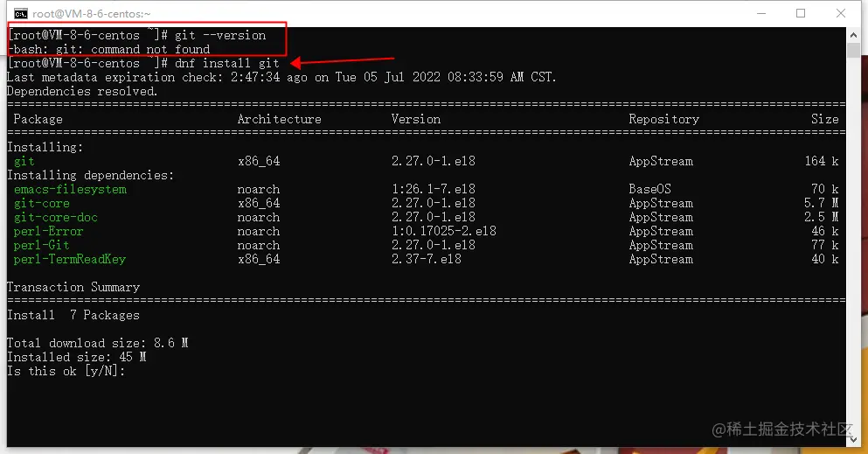Click the 'git --version' command text
Viewport: 868px width, 454px height.
[220, 36]
